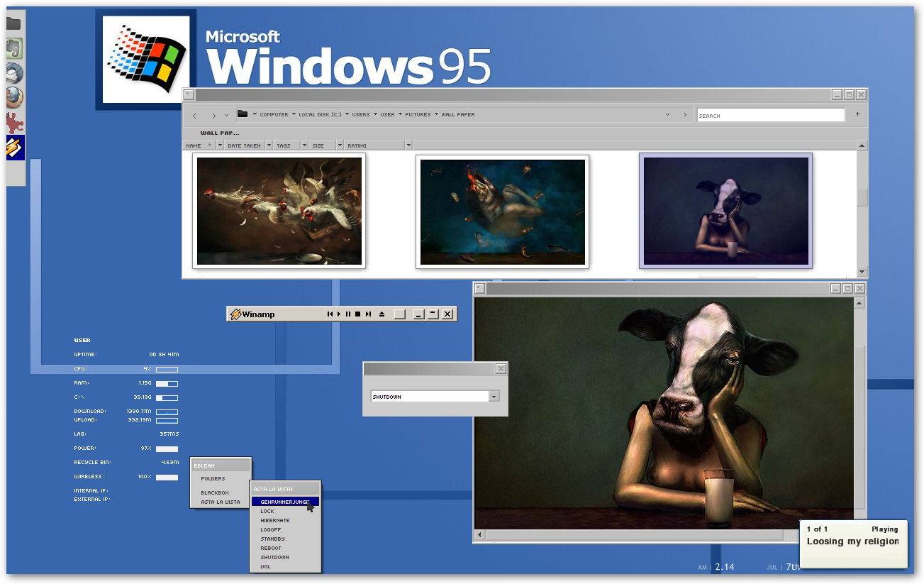Navigate to Users breadcrumb
Viewport: 924px width, 584px height.
click(x=361, y=114)
